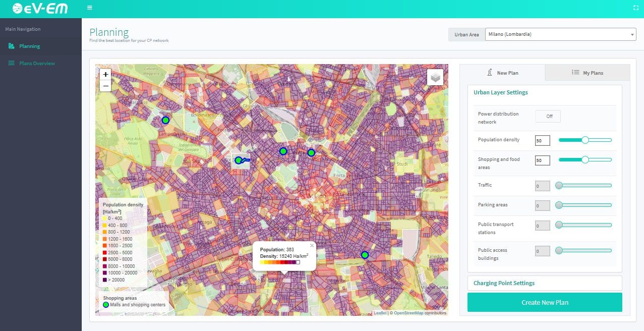Click the fullscreen icon in top bar
The image size is (644, 331).
point(635,8)
